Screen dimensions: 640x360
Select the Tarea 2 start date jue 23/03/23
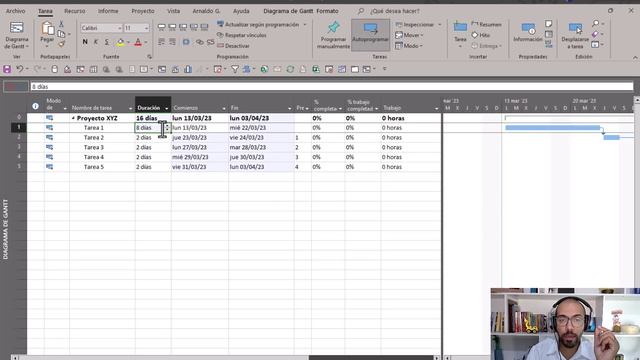[200, 138]
